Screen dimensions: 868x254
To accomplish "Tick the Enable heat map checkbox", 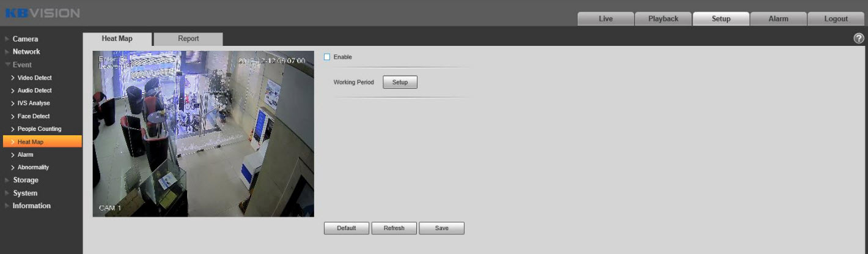I will click(x=327, y=57).
